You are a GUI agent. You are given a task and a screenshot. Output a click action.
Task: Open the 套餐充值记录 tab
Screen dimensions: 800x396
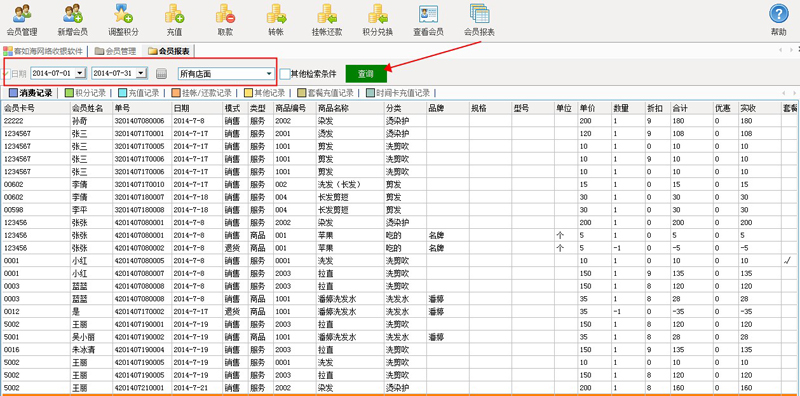coord(326,93)
